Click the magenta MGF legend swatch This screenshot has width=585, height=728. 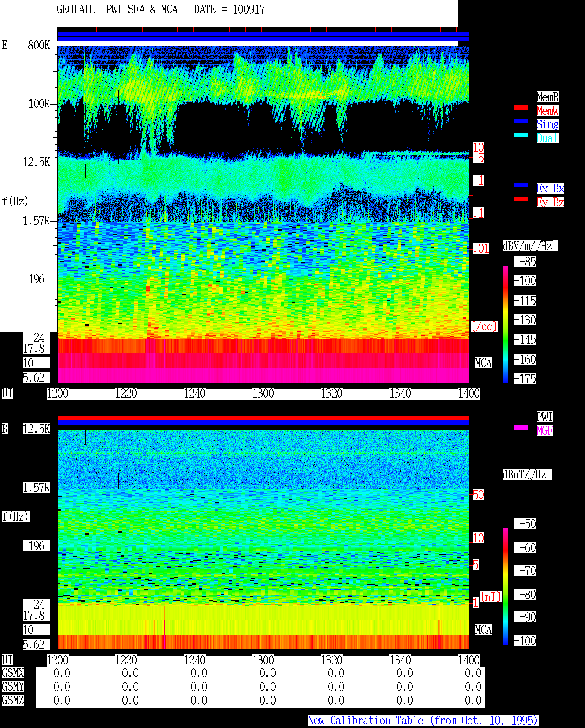(x=521, y=427)
